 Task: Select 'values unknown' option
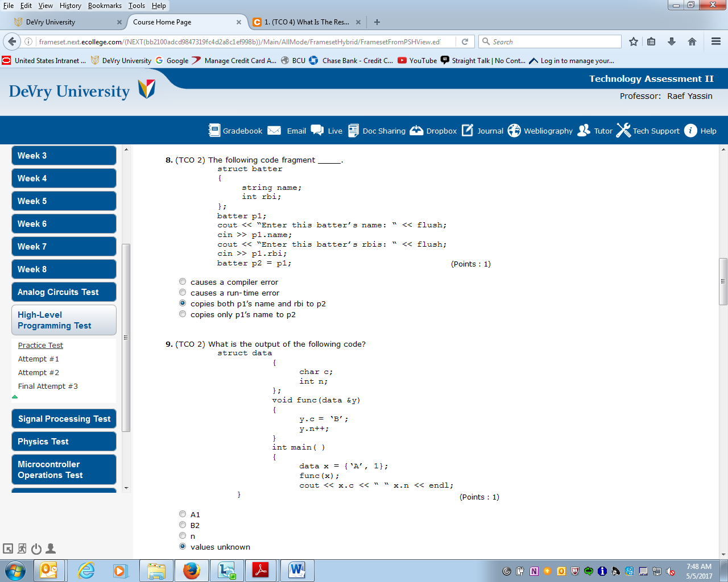(183, 546)
